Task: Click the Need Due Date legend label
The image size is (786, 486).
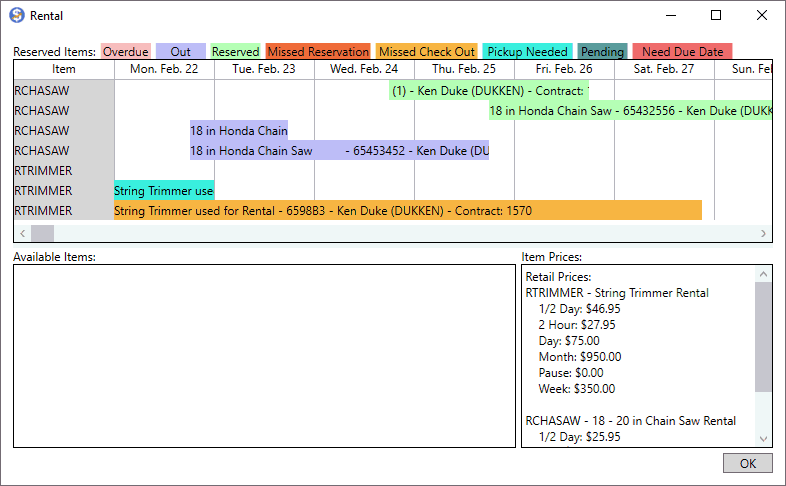Action: point(683,51)
